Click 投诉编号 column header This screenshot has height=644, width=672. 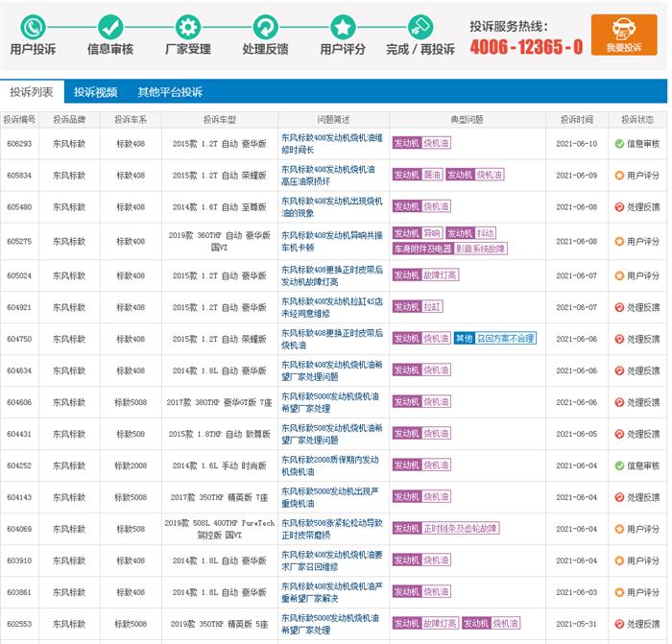pyautogui.click(x=19, y=120)
